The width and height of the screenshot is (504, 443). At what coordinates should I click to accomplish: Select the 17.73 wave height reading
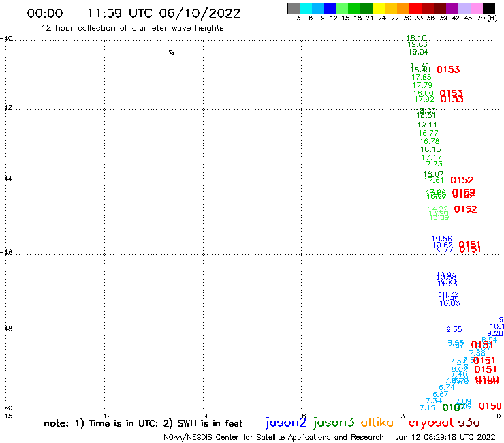(432, 164)
